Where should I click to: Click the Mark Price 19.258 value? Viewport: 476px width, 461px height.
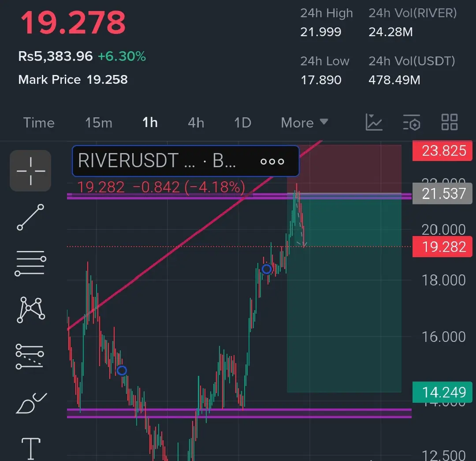(x=107, y=79)
